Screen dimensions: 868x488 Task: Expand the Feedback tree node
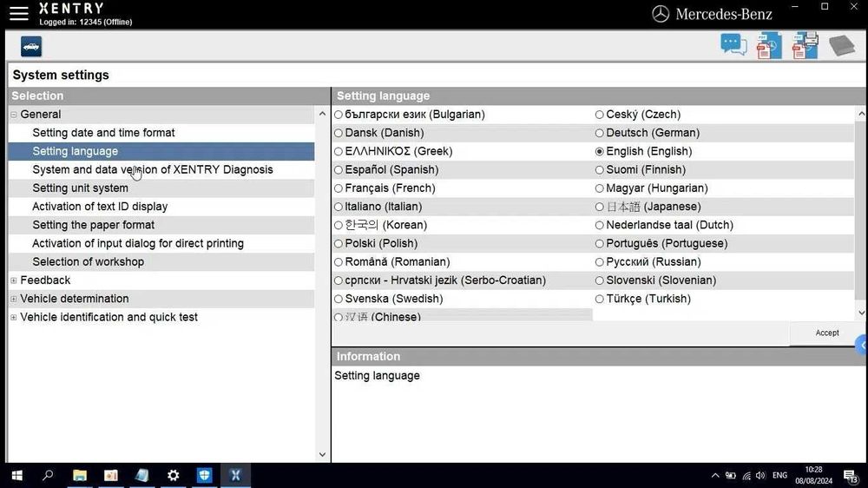pyautogui.click(x=14, y=280)
